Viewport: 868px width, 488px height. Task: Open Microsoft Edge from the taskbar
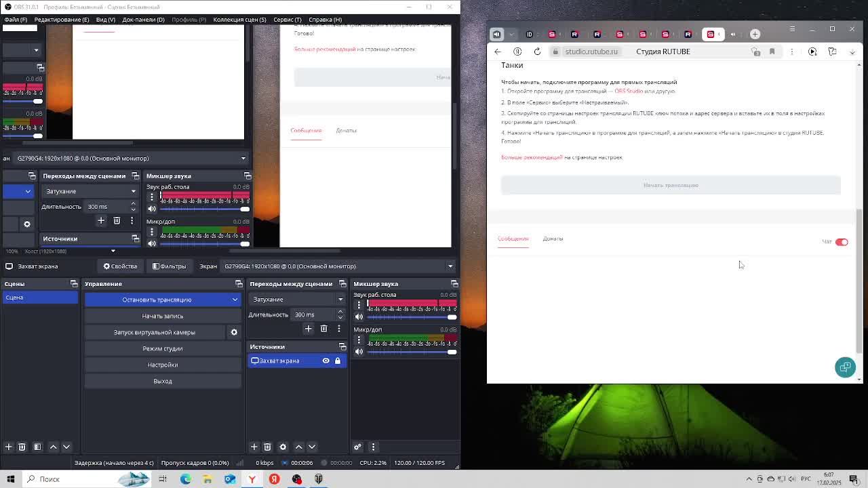pyautogui.click(x=185, y=479)
